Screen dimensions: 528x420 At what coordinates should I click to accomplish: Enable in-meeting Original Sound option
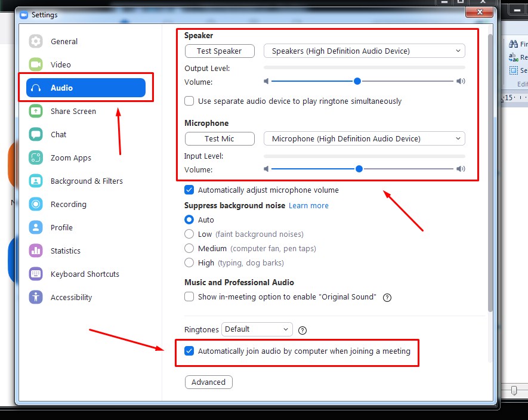189,297
